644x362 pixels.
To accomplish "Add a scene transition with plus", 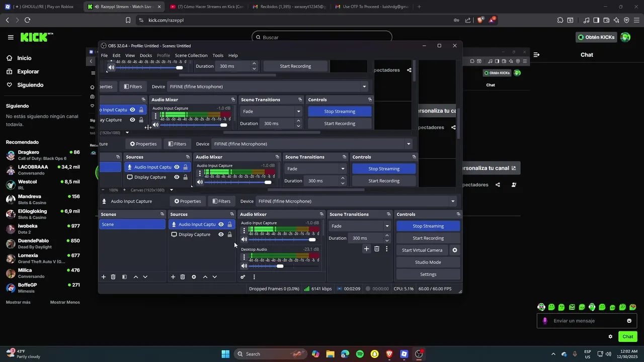I will (x=366, y=249).
